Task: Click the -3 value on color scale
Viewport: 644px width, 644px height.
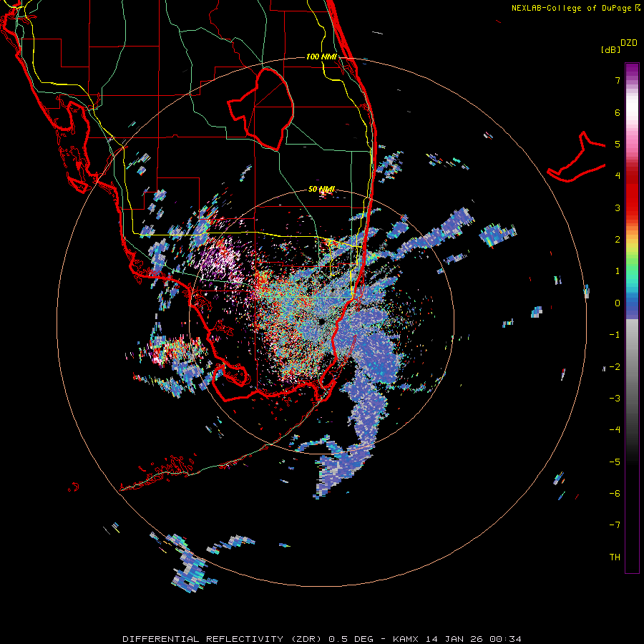Action: click(x=615, y=399)
